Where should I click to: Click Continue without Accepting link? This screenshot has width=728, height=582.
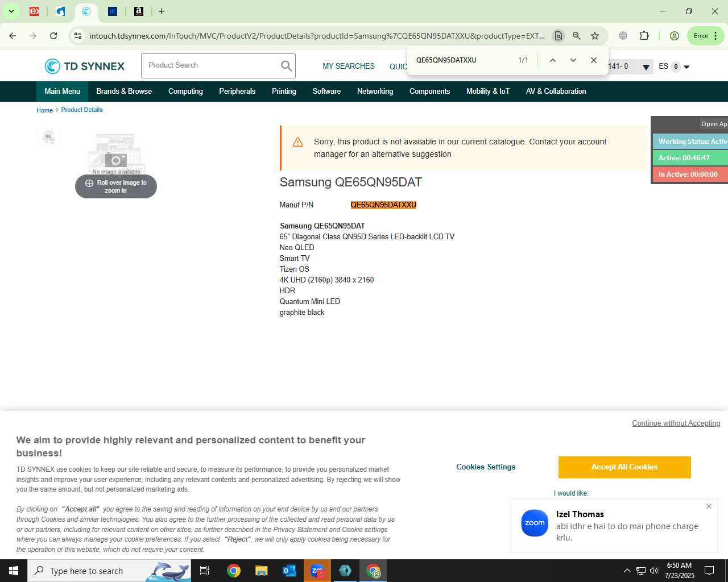[676, 423]
